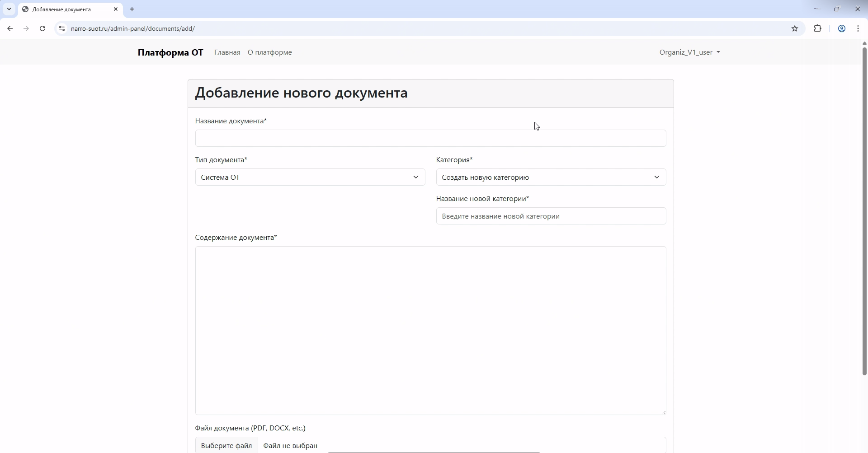The height and width of the screenshot is (453, 868).
Task: Click the forward navigation arrow
Action: point(26,28)
